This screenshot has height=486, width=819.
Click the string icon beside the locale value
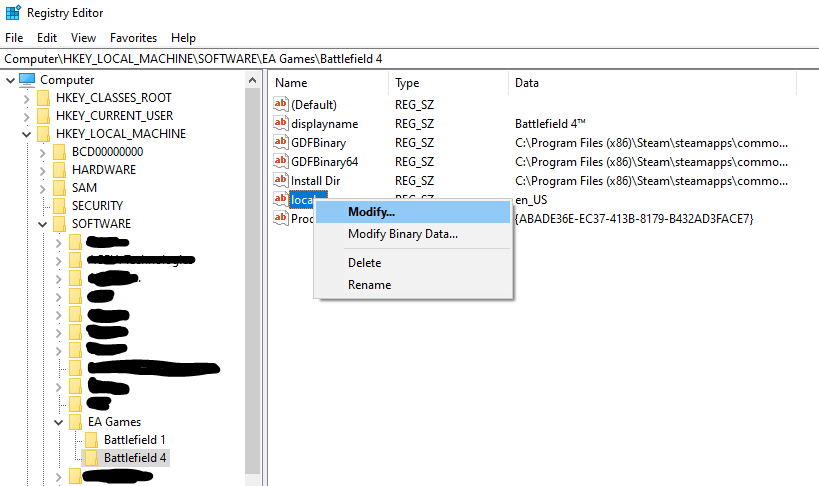(x=281, y=199)
